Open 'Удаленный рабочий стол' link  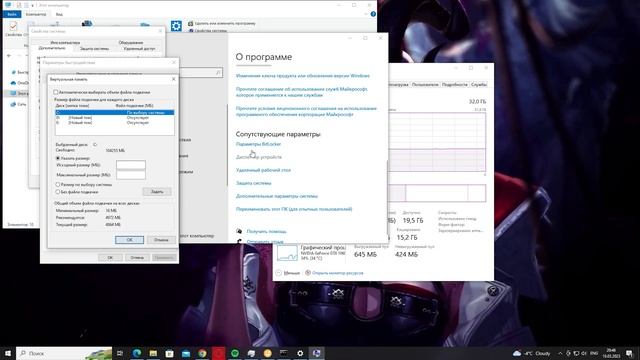pos(263,170)
